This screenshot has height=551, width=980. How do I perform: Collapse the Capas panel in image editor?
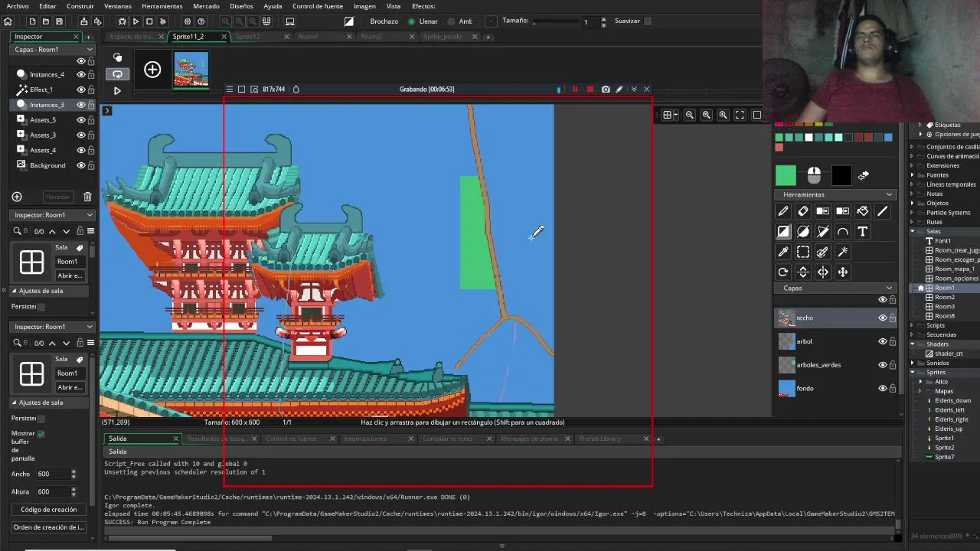pos(889,289)
